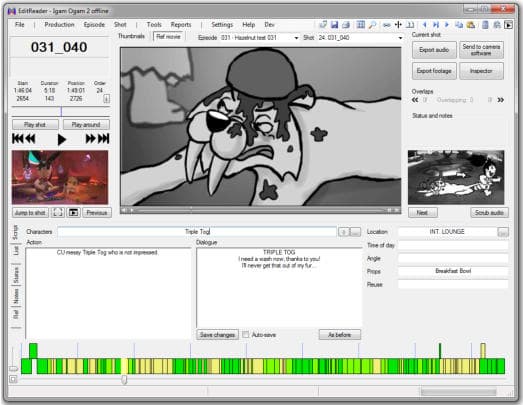Click the small square icon below timeline zoom
The width and height of the screenshot is (523, 405).
13,379
